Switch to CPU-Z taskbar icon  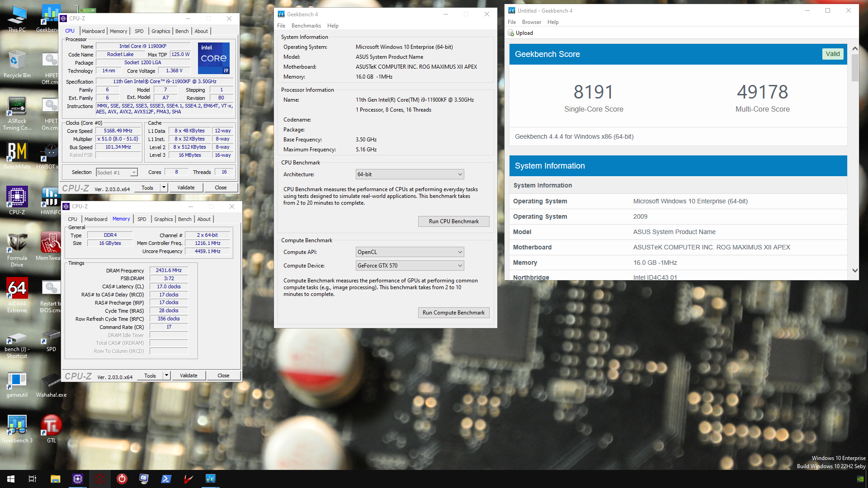77,479
